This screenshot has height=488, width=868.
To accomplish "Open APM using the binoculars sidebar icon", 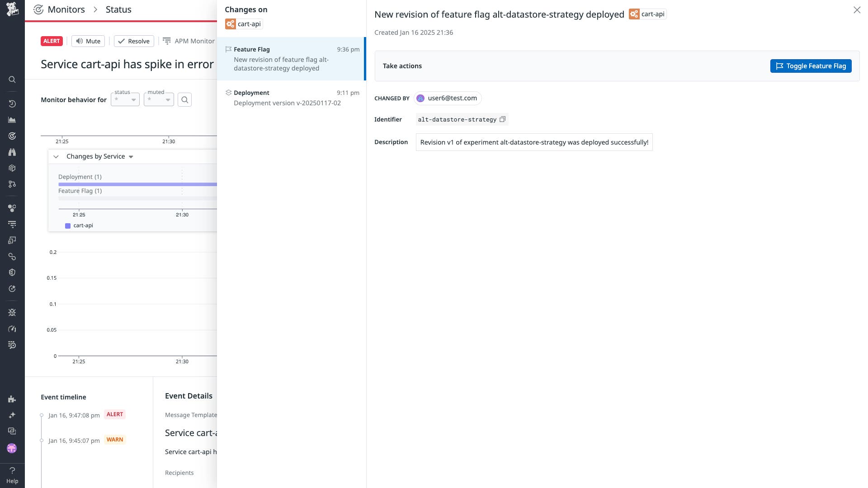I will pos(12,152).
